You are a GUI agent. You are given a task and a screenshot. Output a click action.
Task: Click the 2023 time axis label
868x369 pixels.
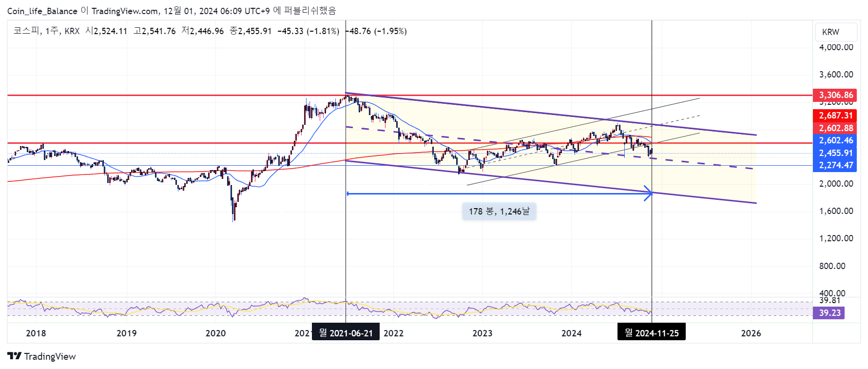click(482, 333)
